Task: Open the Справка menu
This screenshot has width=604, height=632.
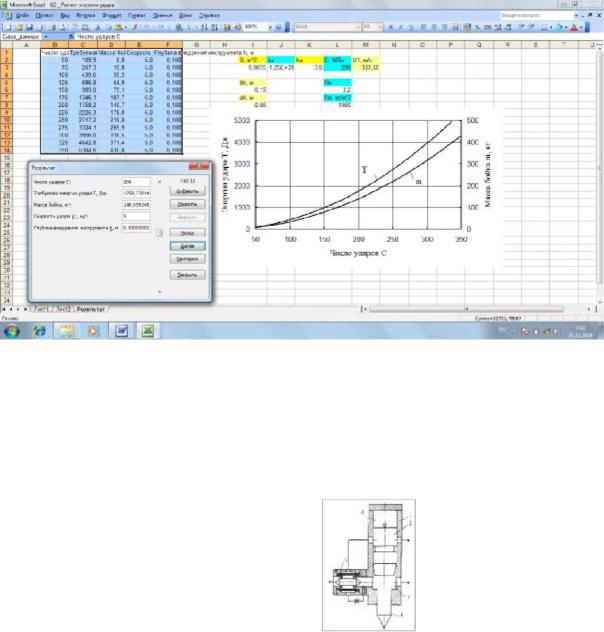Action: click(209, 15)
